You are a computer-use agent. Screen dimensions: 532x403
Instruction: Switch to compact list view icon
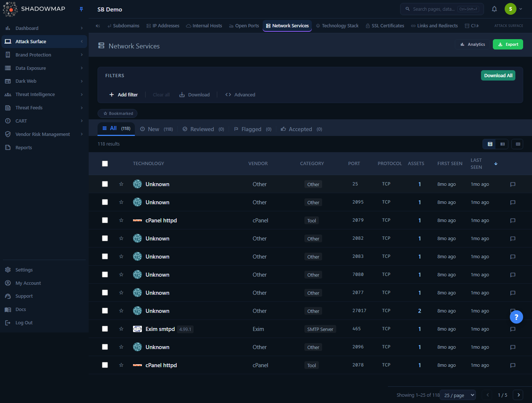pos(502,144)
